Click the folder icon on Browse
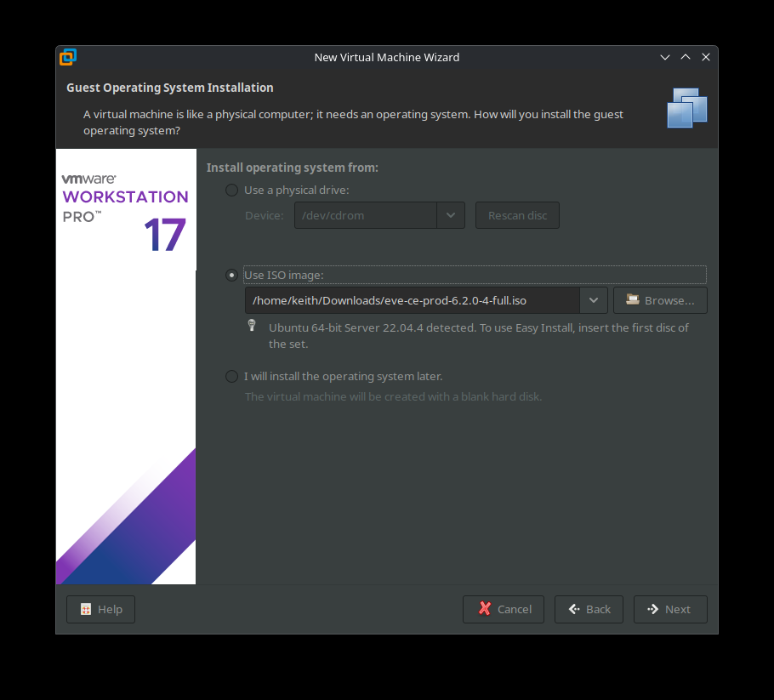Image resolution: width=774 pixels, height=700 pixels. tap(632, 299)
